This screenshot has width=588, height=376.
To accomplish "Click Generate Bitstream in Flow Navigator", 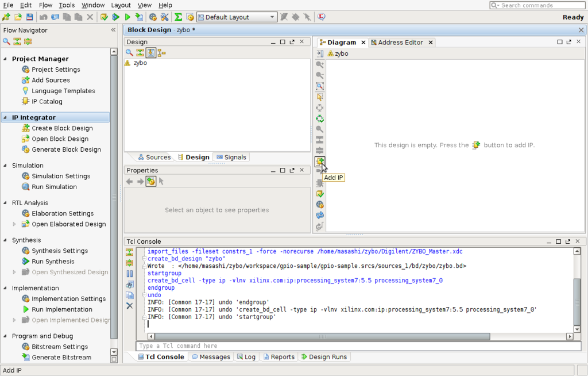I will click(61, 357).
